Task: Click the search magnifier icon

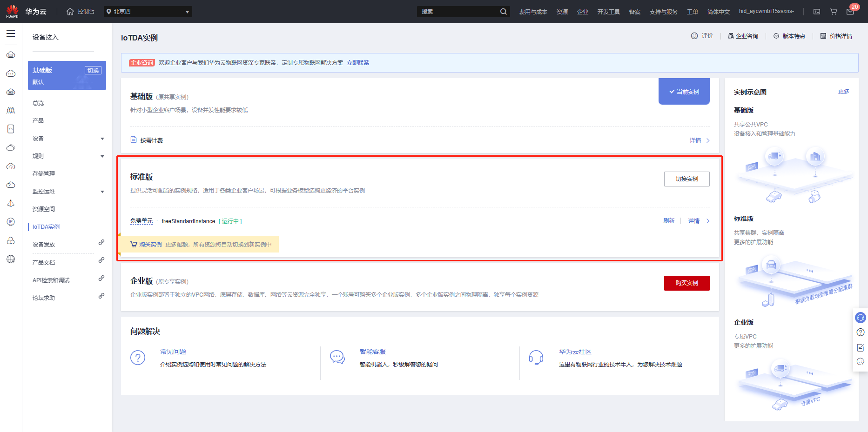Action: pyautogui.click(x=504, y=12)
